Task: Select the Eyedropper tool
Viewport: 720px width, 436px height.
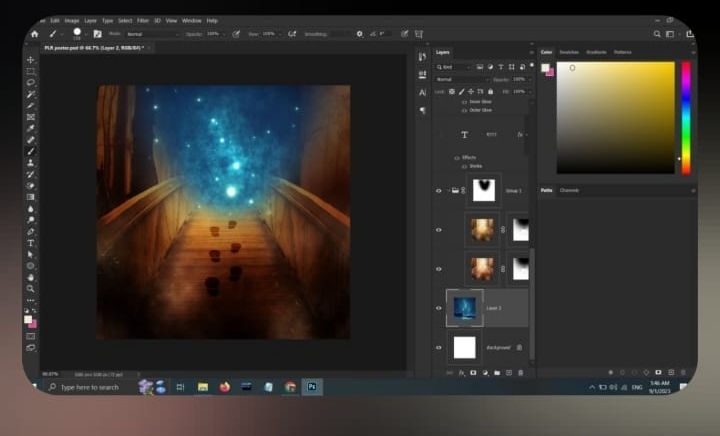Action: point(31,128)
